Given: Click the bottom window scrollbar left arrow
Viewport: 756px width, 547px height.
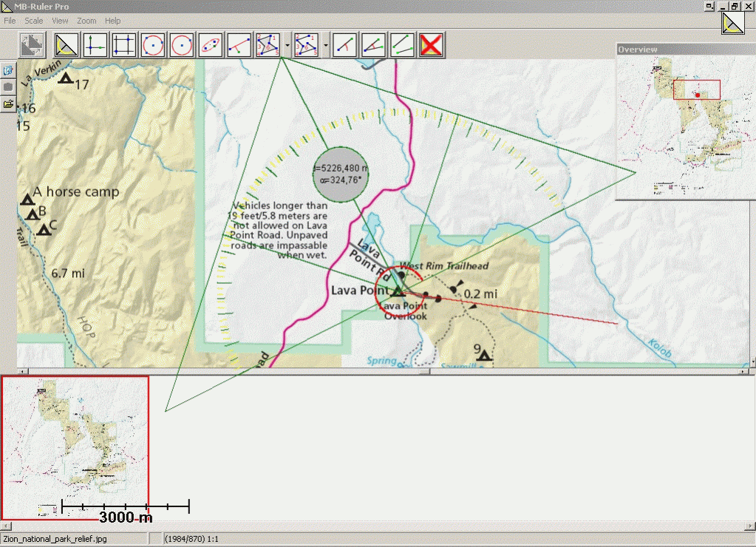Looking at the screenshot, I should [5, 526].
